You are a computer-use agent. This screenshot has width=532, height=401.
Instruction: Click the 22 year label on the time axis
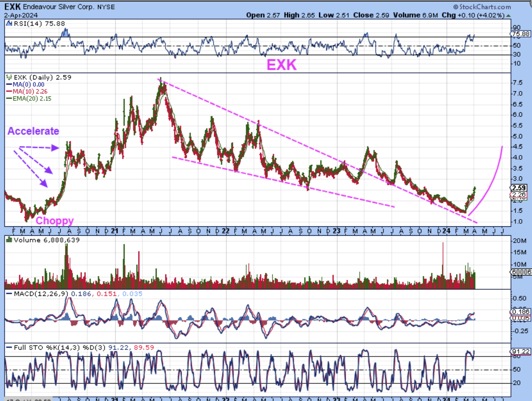[226, 231]
